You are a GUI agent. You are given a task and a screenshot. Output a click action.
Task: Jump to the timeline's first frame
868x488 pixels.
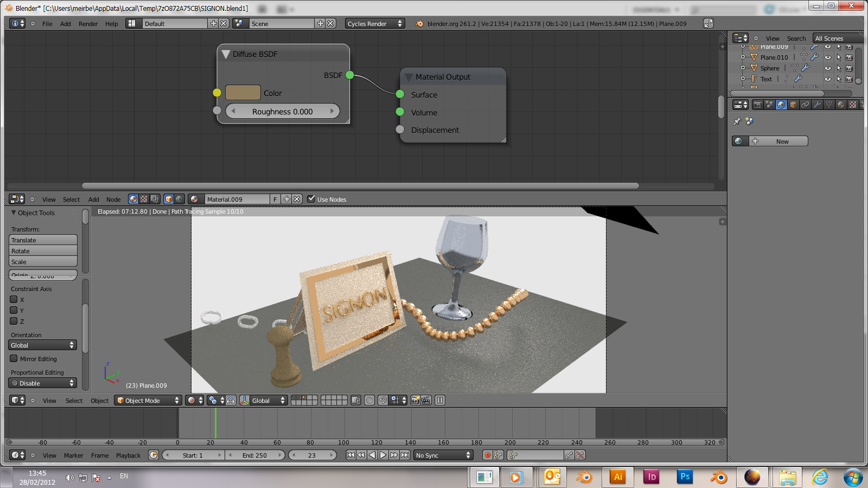(x=350, y=455)
